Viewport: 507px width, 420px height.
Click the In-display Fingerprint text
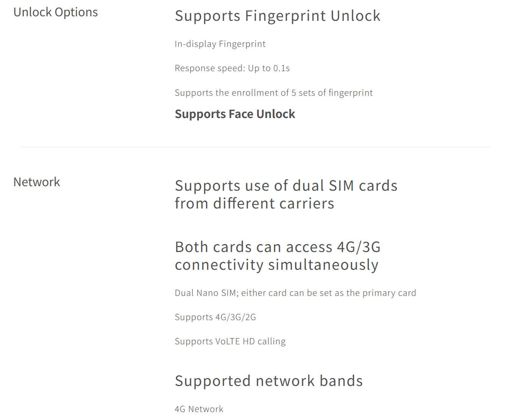220,44
